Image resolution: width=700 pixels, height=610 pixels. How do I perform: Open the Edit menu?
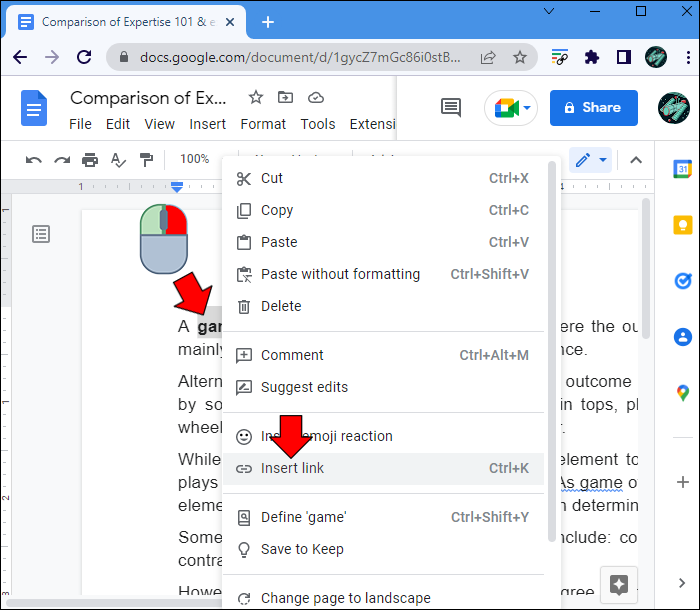tap(118, 124)
